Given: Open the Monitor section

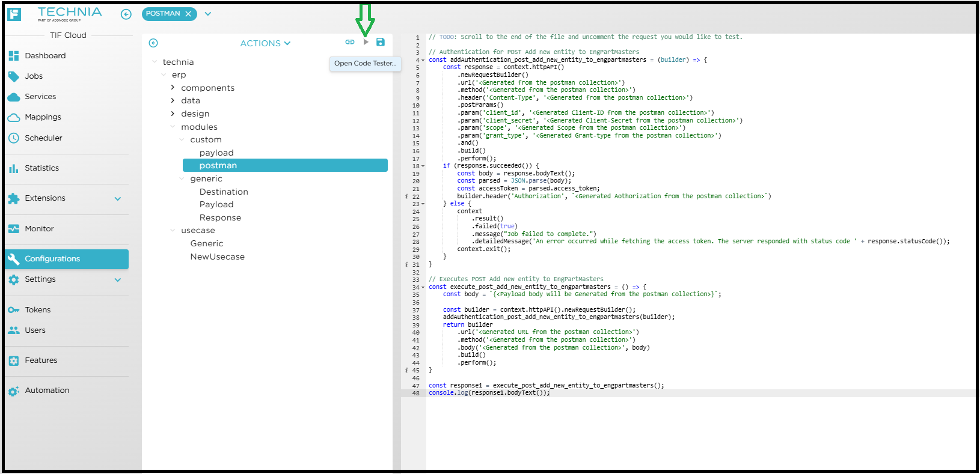Looking at the screenshot, I should tap(39, 229).
